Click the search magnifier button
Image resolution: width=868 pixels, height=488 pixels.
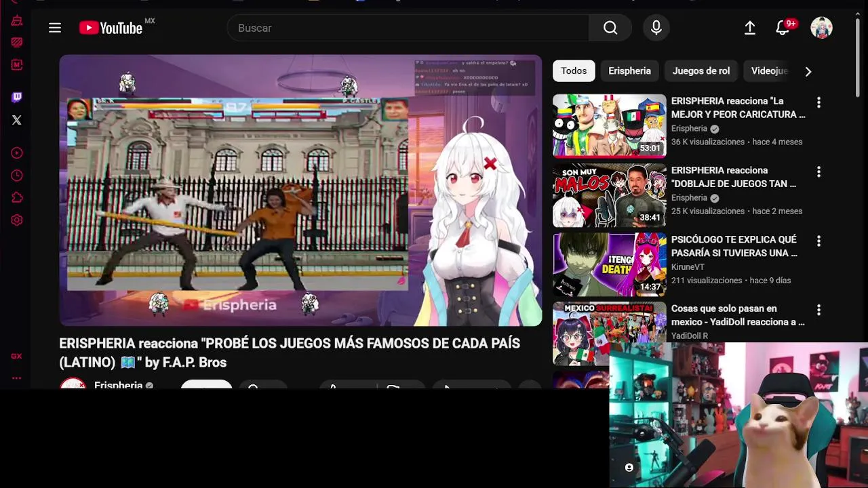point(610,28)
